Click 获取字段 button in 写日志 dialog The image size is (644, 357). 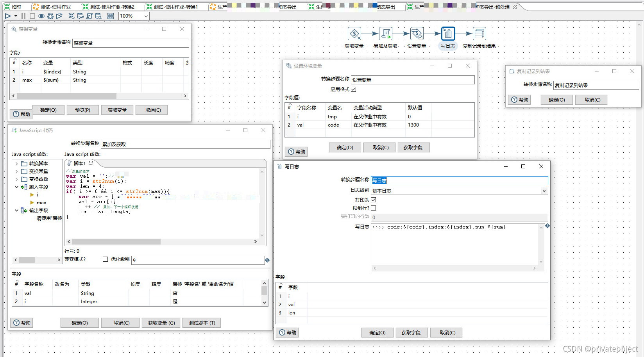pos(411,332)
